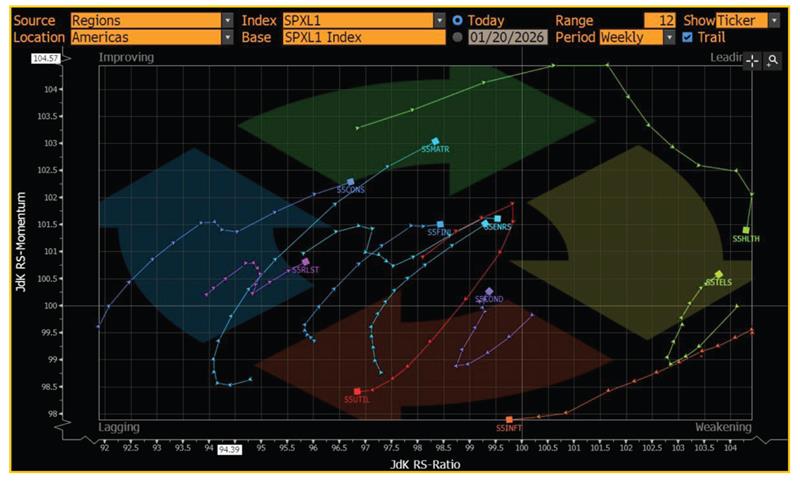Click the Base field with SPXL1 Index
The height and width of the screenshot is (484, 800).
pyautogui.click(x=362, y=38)
